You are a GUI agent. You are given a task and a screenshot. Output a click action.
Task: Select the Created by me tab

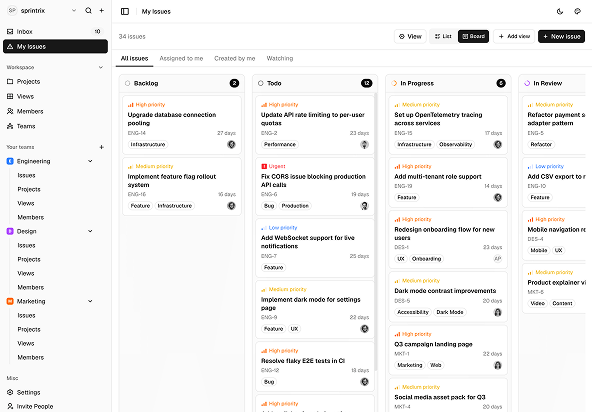point(234,59)
